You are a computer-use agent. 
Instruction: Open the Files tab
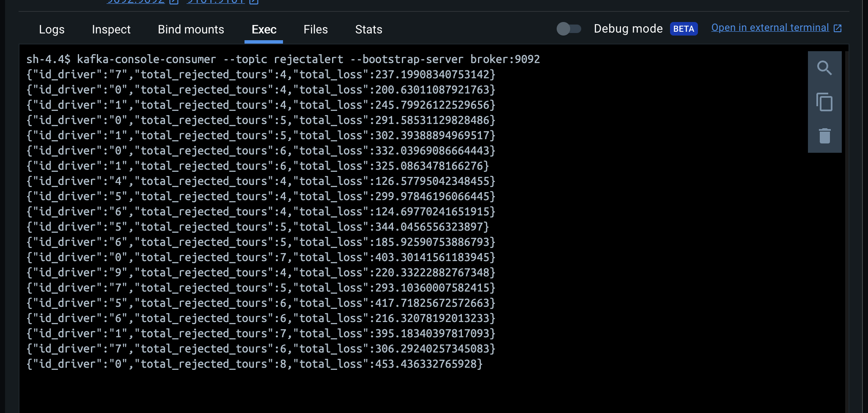click(316, 29)
